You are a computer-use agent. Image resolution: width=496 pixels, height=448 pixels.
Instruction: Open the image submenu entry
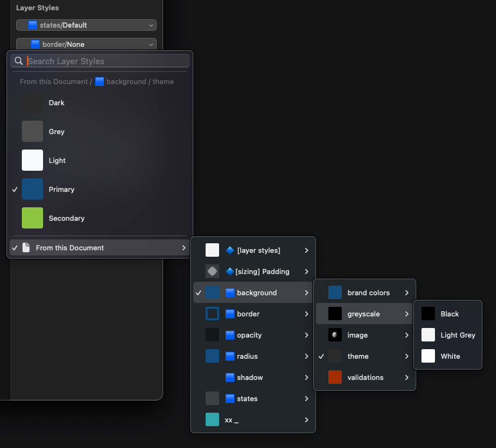[x=364, y=335]
